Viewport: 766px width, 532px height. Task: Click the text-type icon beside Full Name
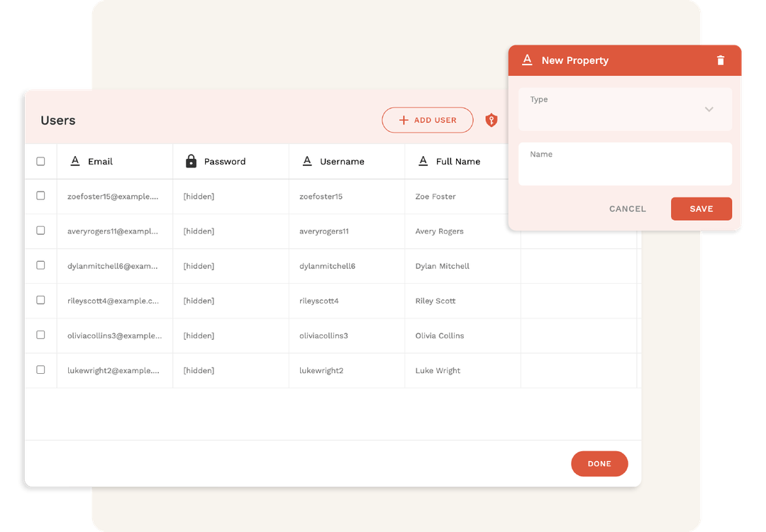click(424, 161)
